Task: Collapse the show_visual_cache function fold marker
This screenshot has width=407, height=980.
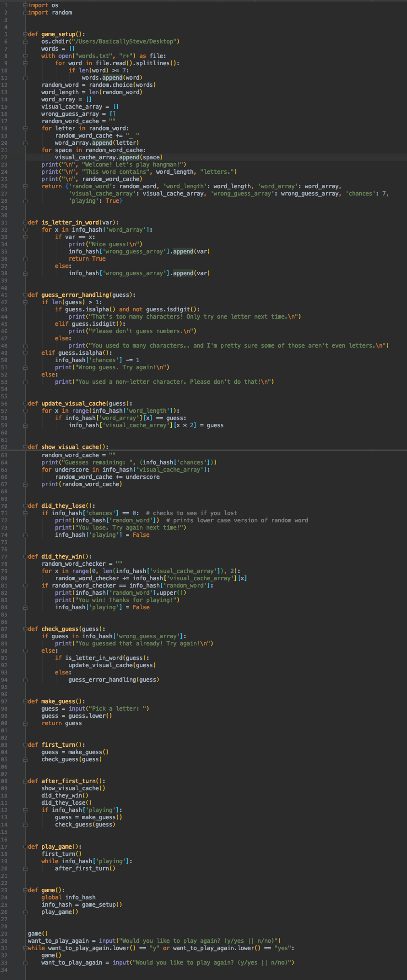Action: 25,447
